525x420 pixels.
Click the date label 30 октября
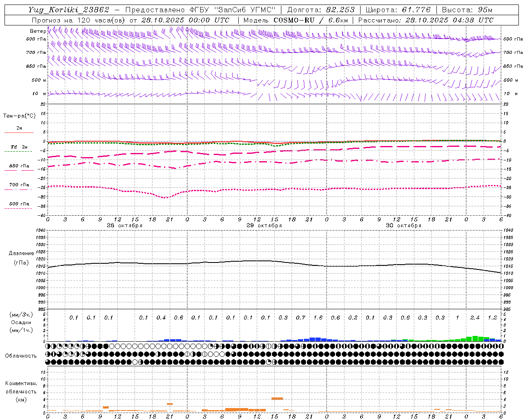pos(404,225)
